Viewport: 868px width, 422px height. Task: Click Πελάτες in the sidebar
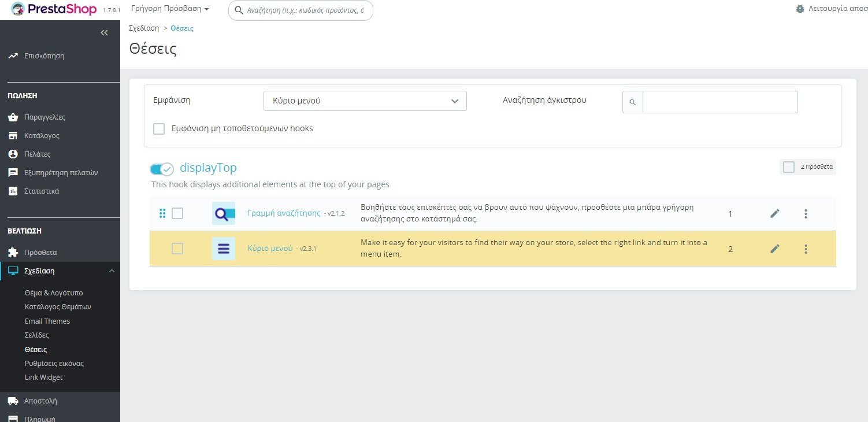(38, 154)
